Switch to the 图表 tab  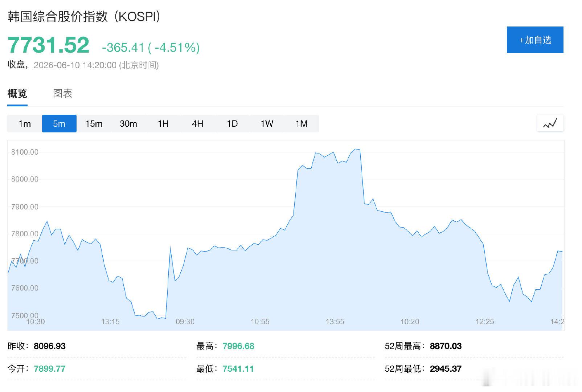pos(63,94)
